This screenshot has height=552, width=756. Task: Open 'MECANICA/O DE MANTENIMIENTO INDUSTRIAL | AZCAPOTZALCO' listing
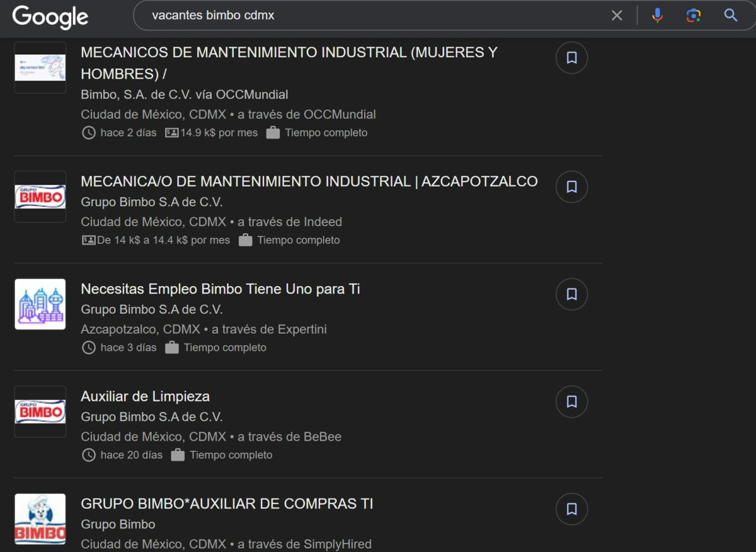point(309,181)
